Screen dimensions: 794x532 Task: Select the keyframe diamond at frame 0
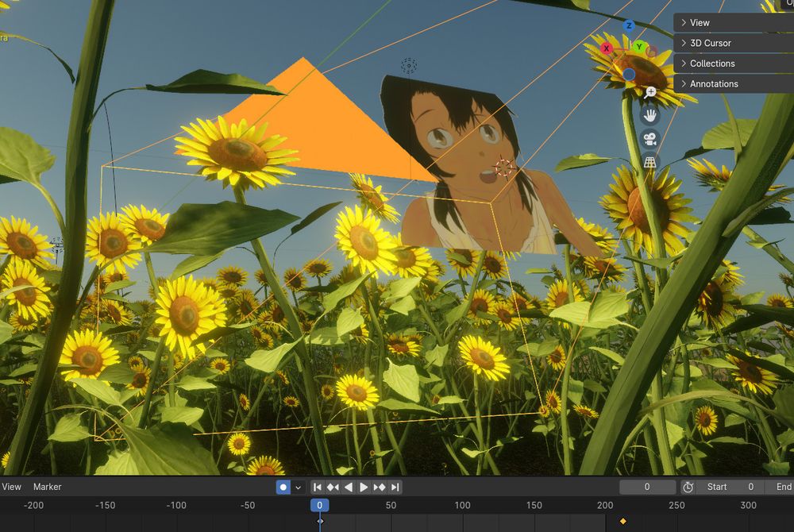(x=320, y=521)
